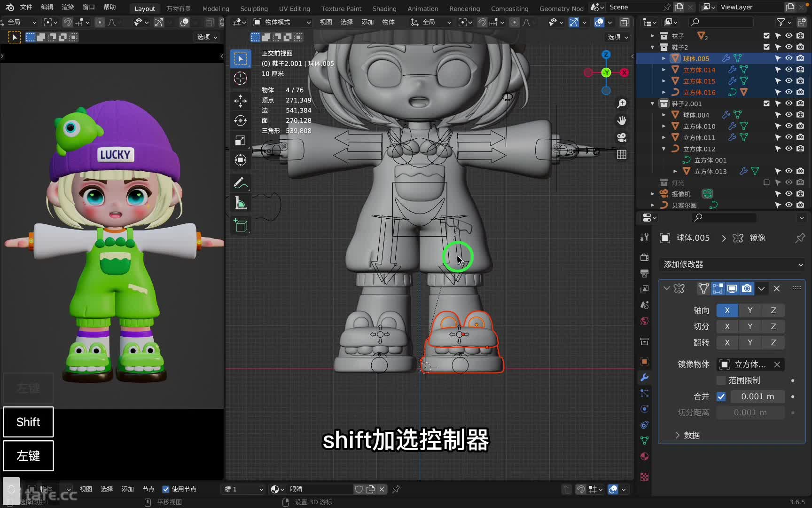Uncheck the 合并 merge checkbox
Image resolution: width=812 pixels, height=508 pixels.
point(721,397)
